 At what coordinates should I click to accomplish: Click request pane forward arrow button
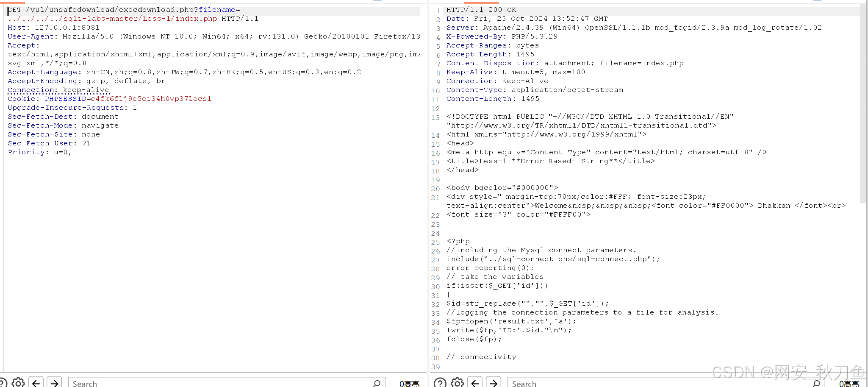54,383
